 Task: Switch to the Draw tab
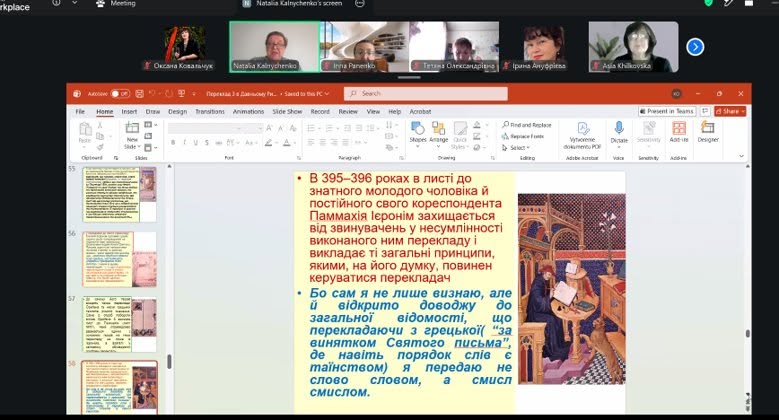(153, 112)
